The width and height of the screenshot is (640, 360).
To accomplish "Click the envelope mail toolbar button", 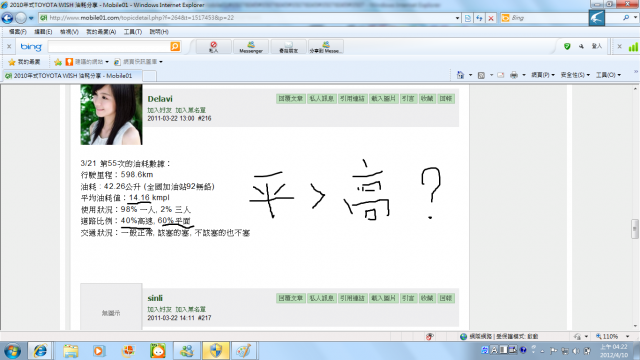I will point(289,47).
